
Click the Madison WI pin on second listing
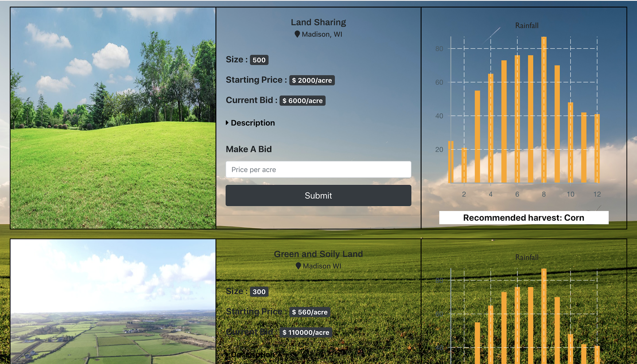coord(298,266)
